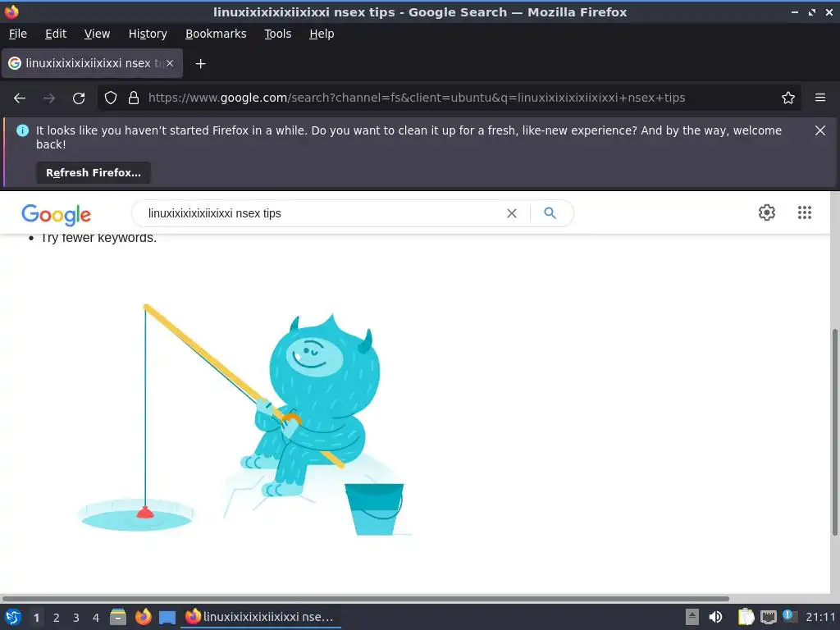Select the linuxixixixixiixixxi nsex tips tab

click(92, 63)
